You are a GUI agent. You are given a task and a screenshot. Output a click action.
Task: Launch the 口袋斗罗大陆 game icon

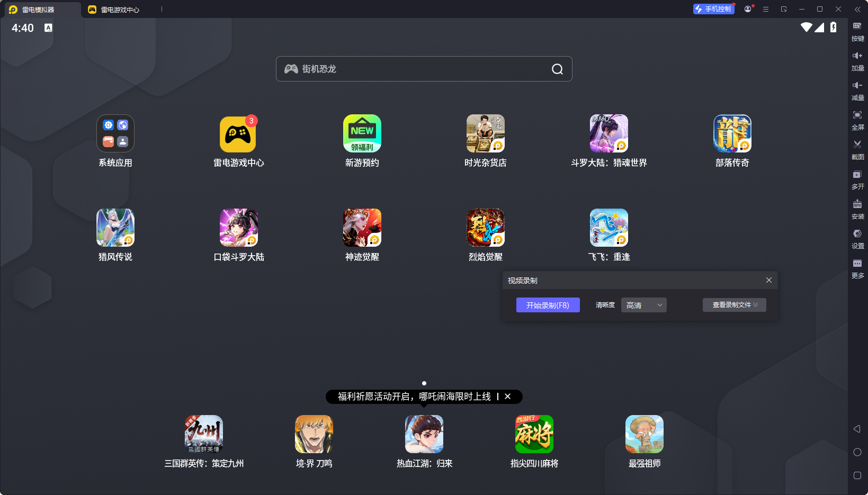click(239, 228)
